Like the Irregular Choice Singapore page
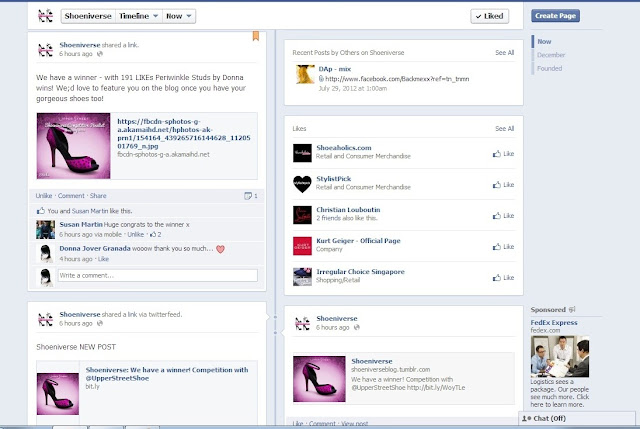Image resolution: width=640 pixels, height=429 pixels. [x=504, y=278]
